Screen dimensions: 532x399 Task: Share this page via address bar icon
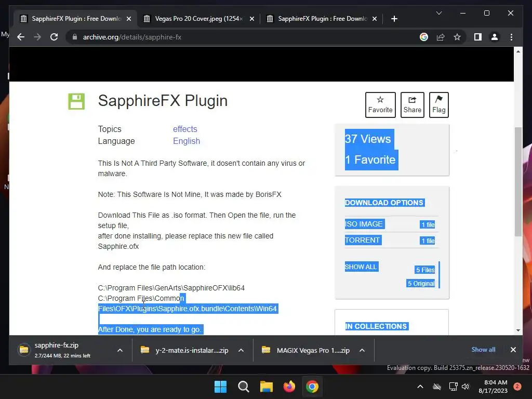441,37
